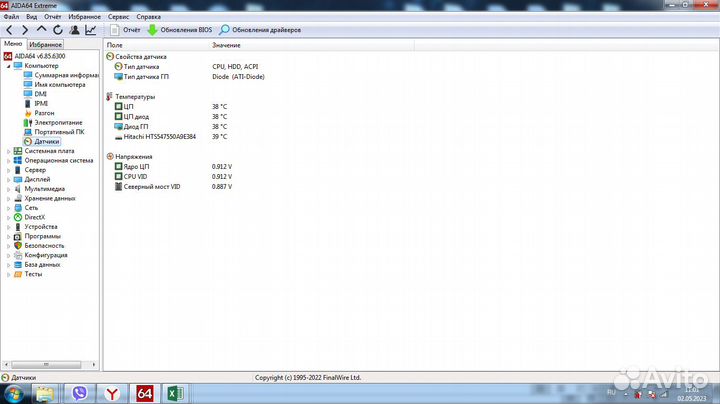Viewport: 720px width, 404px height.
Task: Open Viber from the taskbar
Action: point(80,393)
